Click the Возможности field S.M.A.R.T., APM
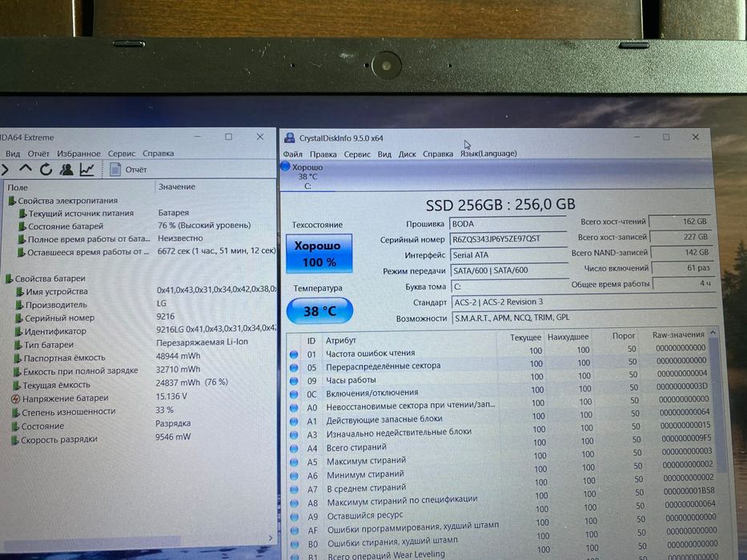This screenshot has width=747, height=560. click(x=584, y=318)
